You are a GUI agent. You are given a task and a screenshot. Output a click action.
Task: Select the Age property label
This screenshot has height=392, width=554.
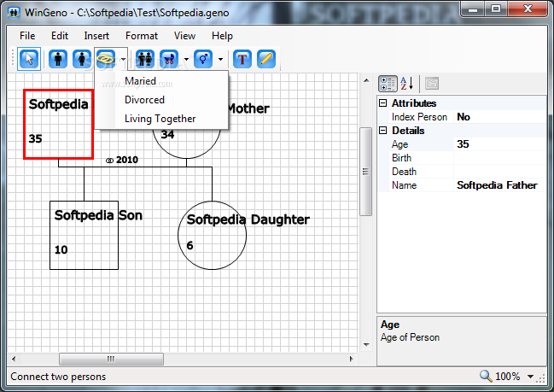pos(400,144)
